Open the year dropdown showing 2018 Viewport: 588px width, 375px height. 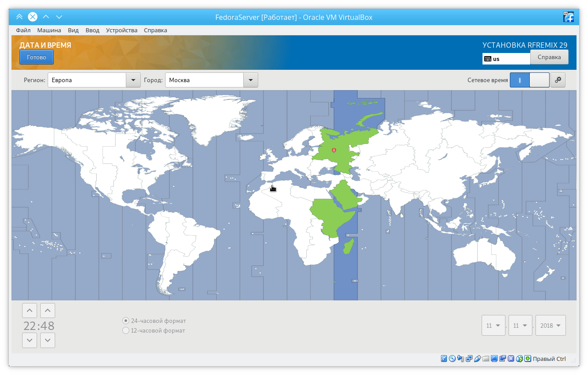(550, 326)
